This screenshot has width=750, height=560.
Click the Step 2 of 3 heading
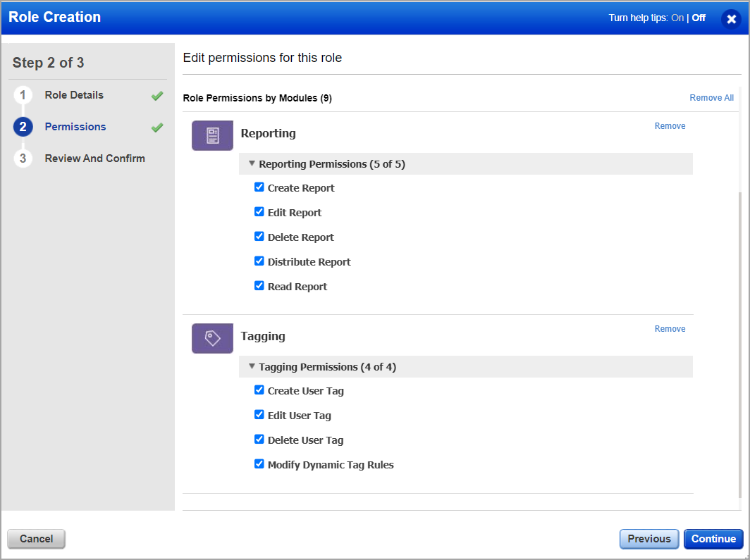tap(49, 63)
